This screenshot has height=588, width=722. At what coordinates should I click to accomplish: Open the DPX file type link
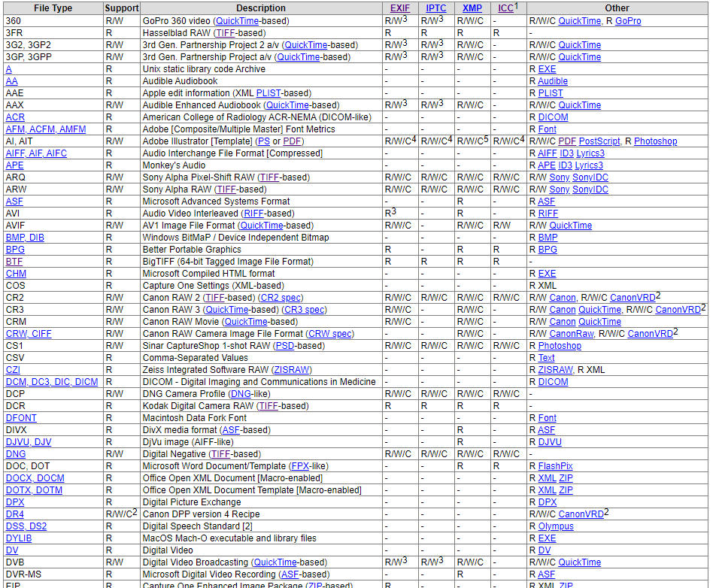point(15,502)
